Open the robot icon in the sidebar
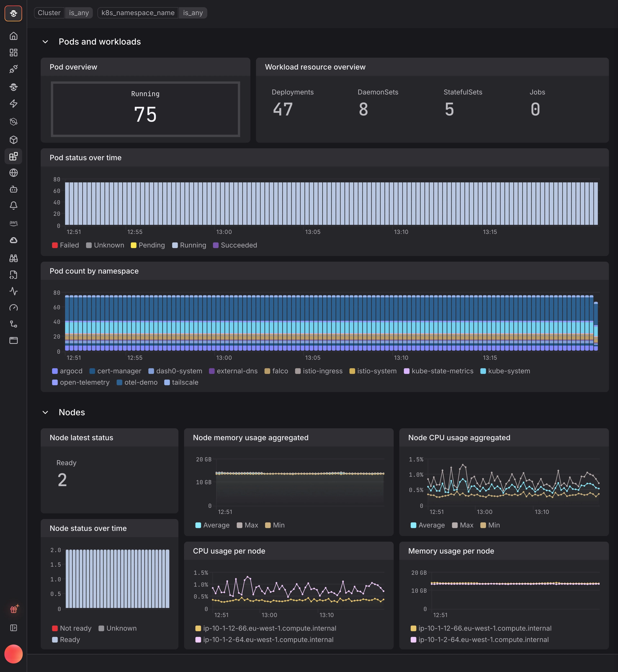Viewport: 618px width, 672px height. [x=13, y=189]
